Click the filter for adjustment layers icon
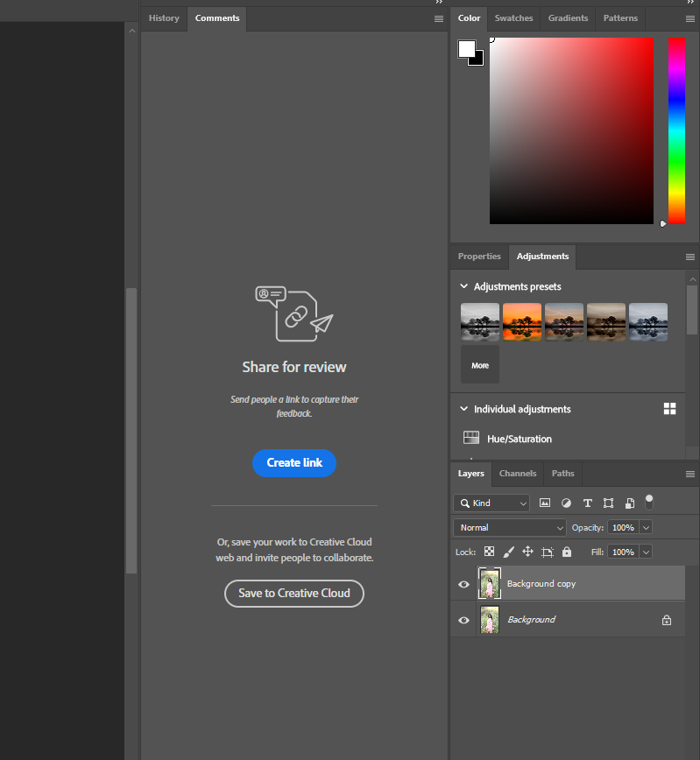 pos(566,503)
